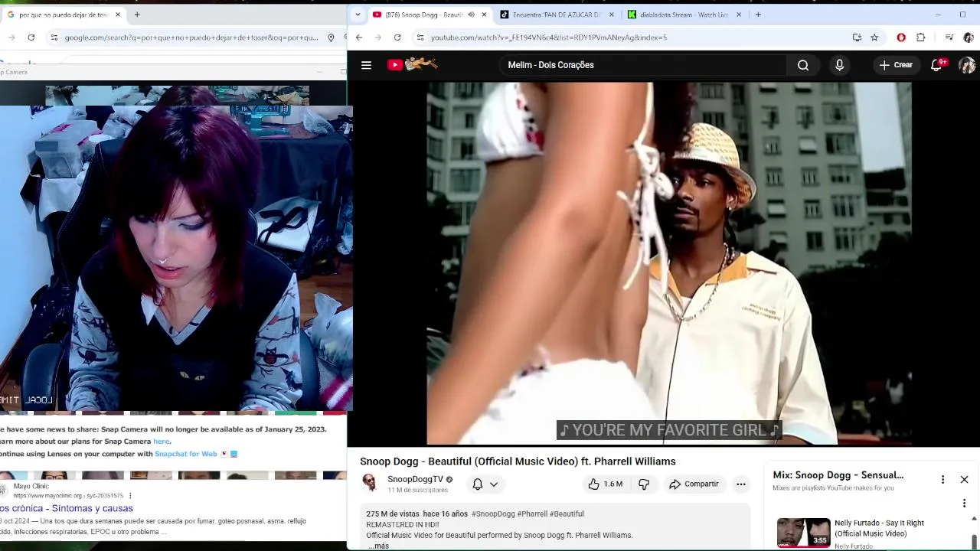Go back in the YouTube browser window
The width and height of the screenshot is (980, 551).
coord(358,37)
